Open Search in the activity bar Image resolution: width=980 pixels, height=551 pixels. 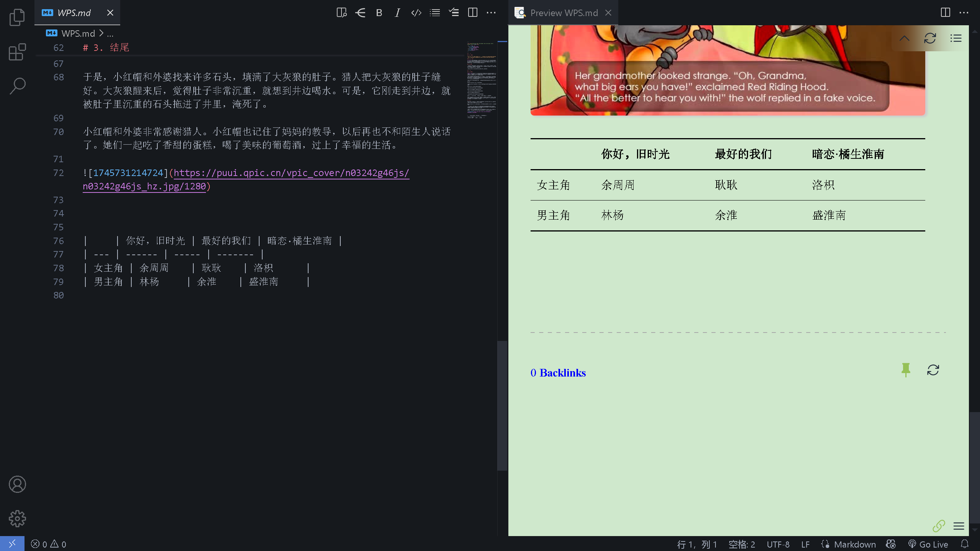(17, 86)
